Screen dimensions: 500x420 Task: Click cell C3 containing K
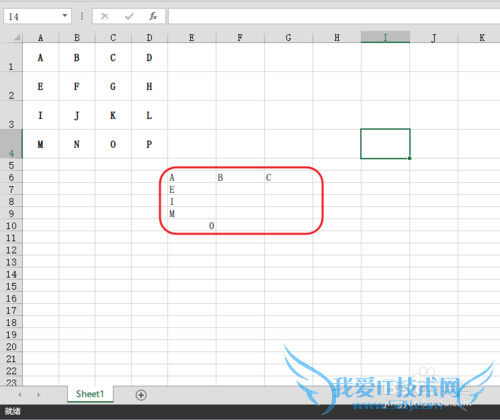[113, 115]
